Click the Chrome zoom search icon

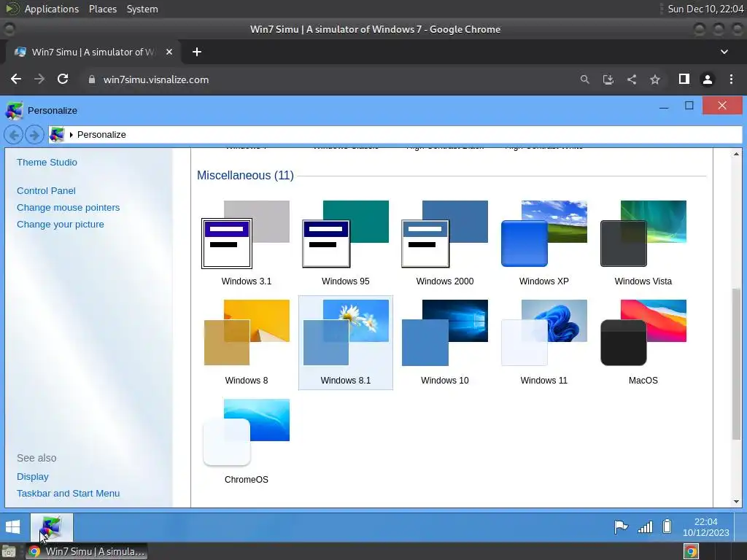pyautogui.click(x=584, y=79)
